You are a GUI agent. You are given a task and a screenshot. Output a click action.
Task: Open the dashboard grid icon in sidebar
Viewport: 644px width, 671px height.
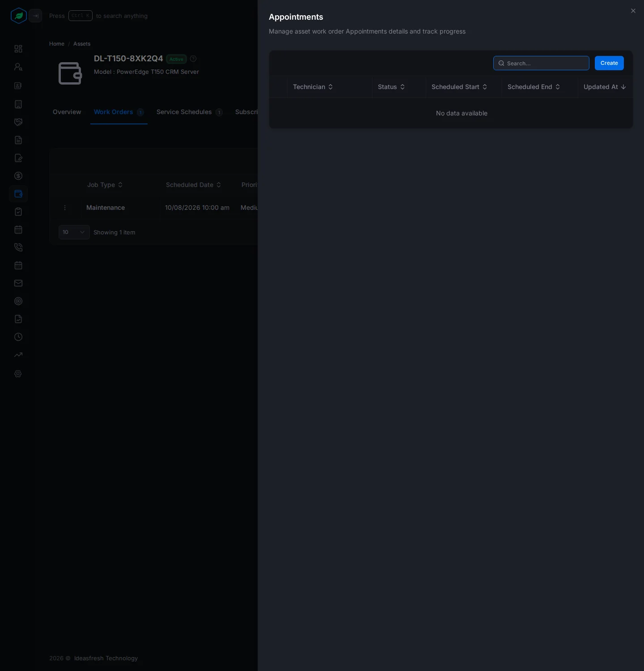pos(18,49)
